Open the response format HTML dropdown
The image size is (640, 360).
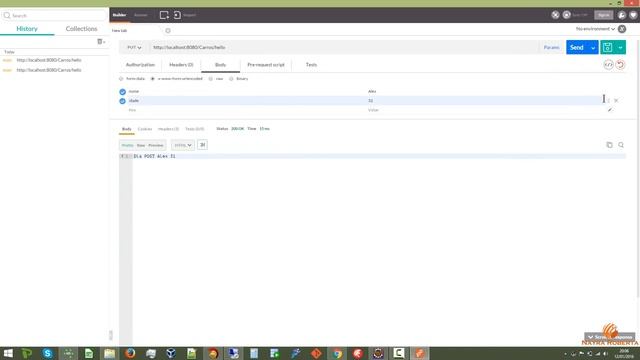(182, 145)
